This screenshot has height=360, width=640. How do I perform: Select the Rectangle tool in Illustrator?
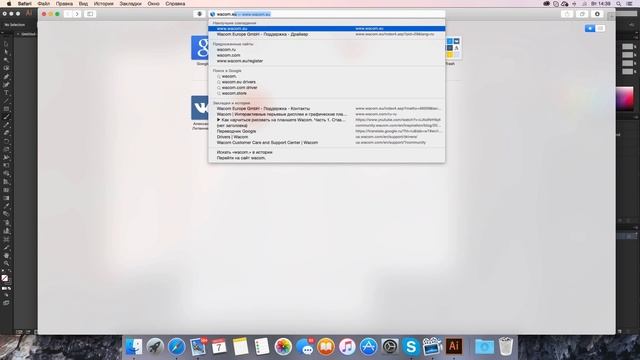pos(6,109)
